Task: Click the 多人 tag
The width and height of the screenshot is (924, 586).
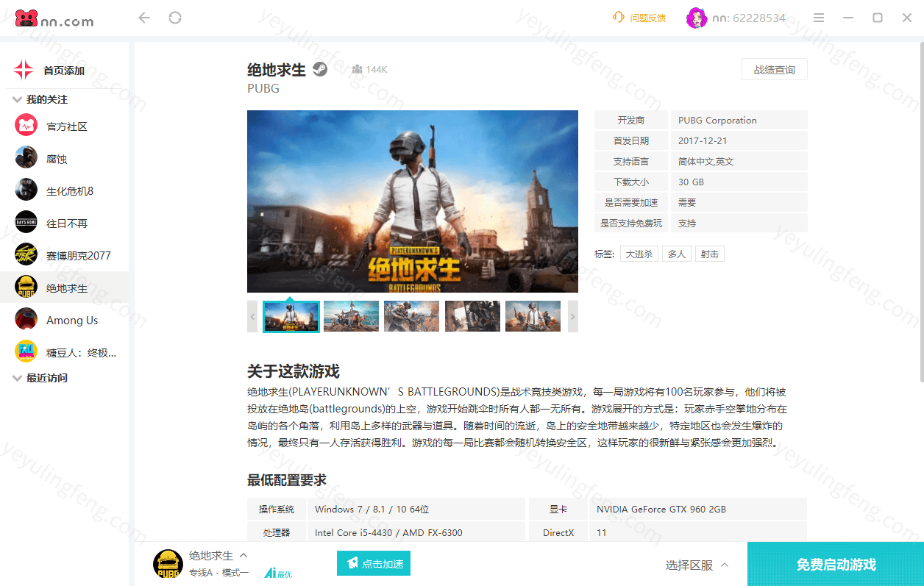Action: [676, 254]
